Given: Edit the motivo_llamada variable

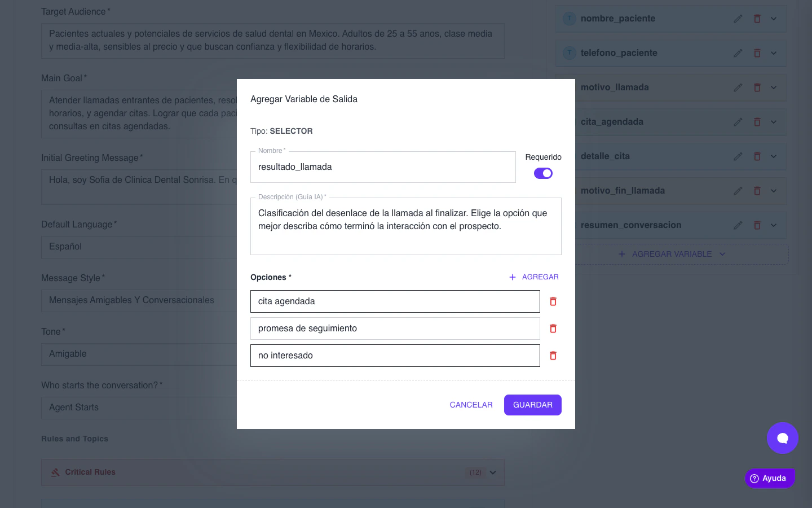Looking at the screenshot, I should (x=738, y=87).
